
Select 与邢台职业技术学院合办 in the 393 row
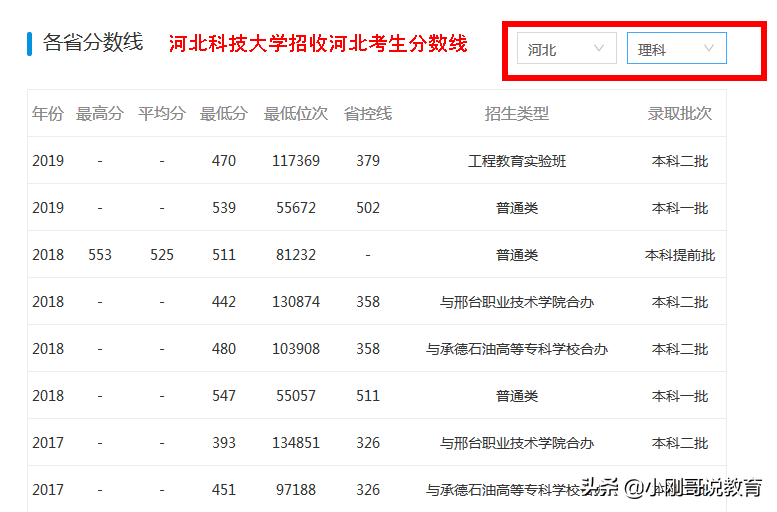[516, 443]
